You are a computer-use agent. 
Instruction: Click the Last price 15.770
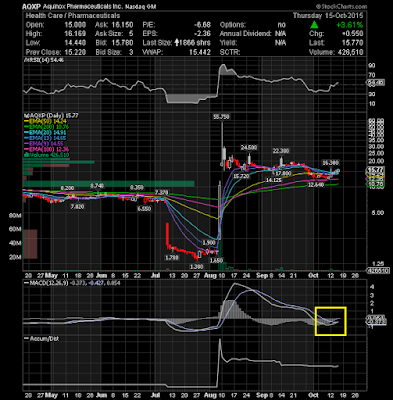pyautogui.click(x=352, y=43)
